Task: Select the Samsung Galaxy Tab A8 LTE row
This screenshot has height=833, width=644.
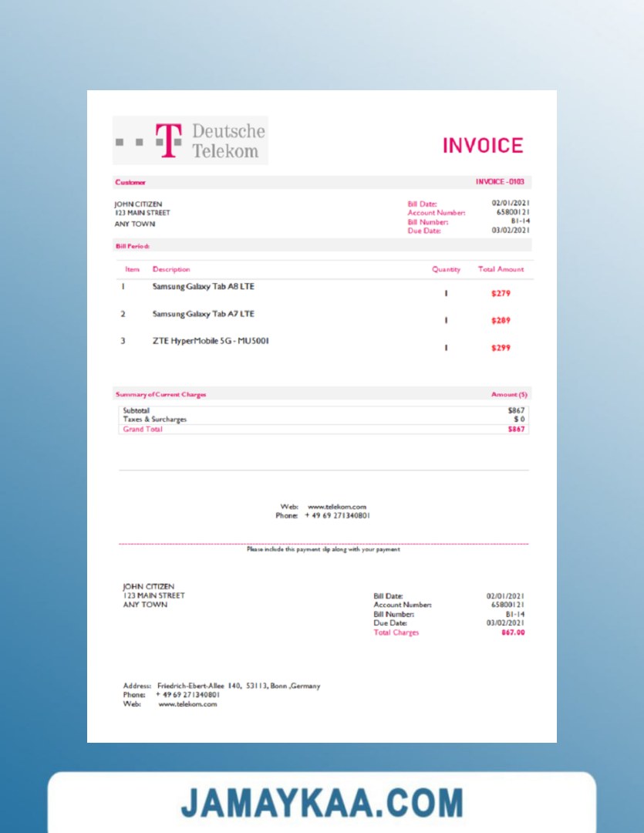Action: click(203, 287)
